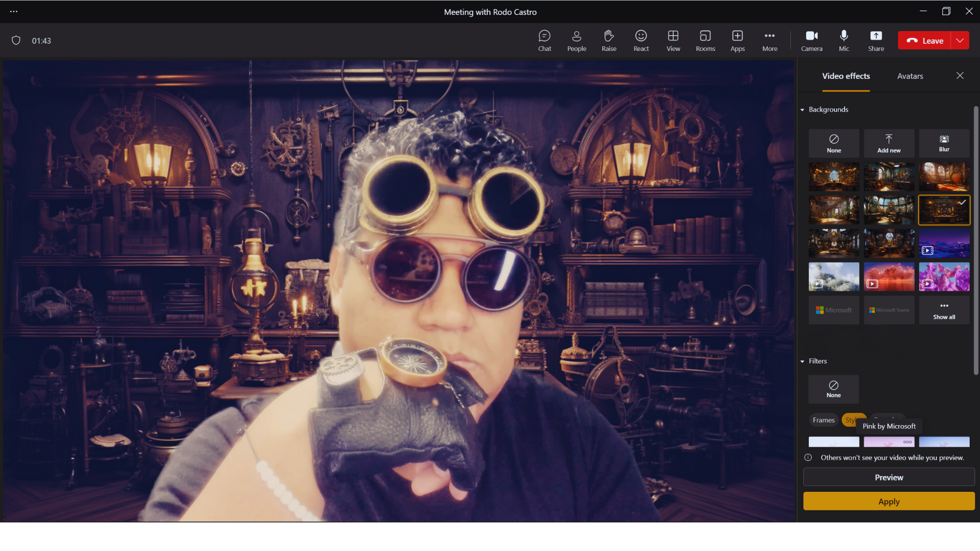This screenshot has height=551, width=980.
Task: Open the React emoji menu
Action: 641,41
